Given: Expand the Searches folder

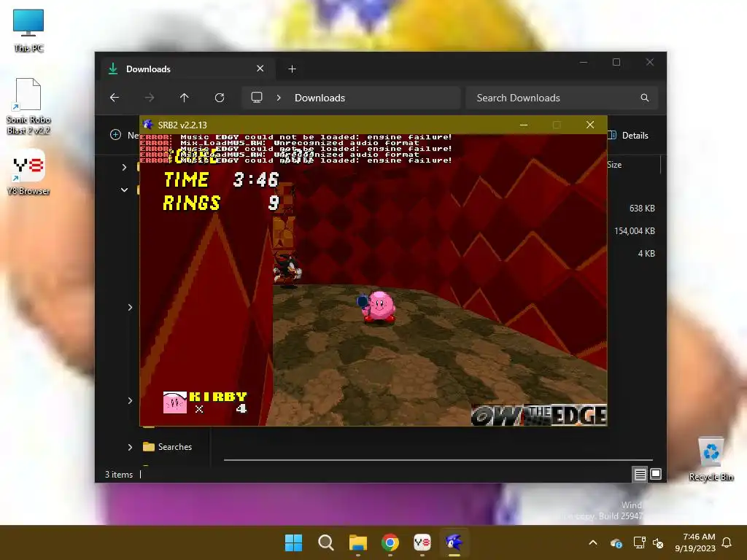Looking at the screenshot, I should [x=130, y=447].
